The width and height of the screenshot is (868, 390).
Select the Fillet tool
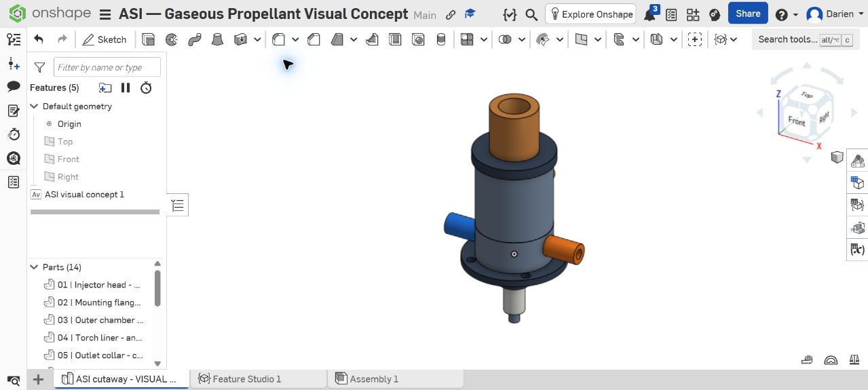(x=278, y=40)
